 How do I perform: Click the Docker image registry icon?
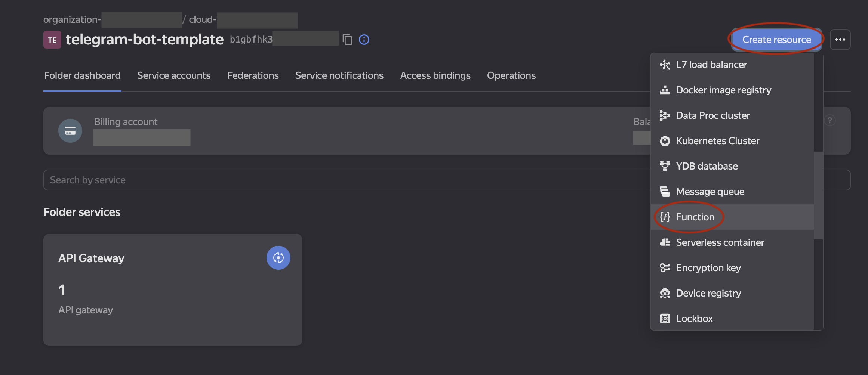pyautogui.click(x=665, y=90)
